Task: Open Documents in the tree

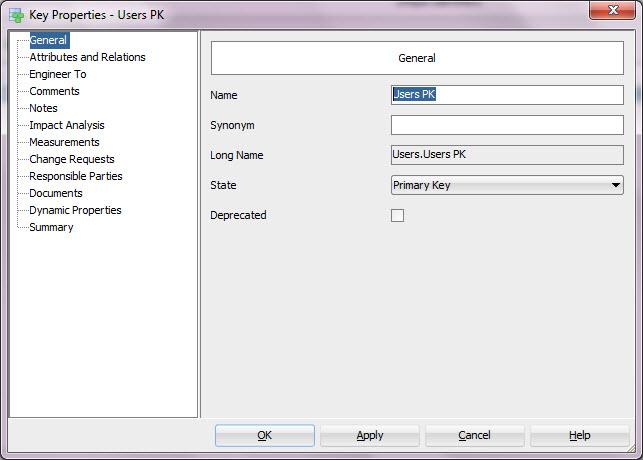Action: 55,193
